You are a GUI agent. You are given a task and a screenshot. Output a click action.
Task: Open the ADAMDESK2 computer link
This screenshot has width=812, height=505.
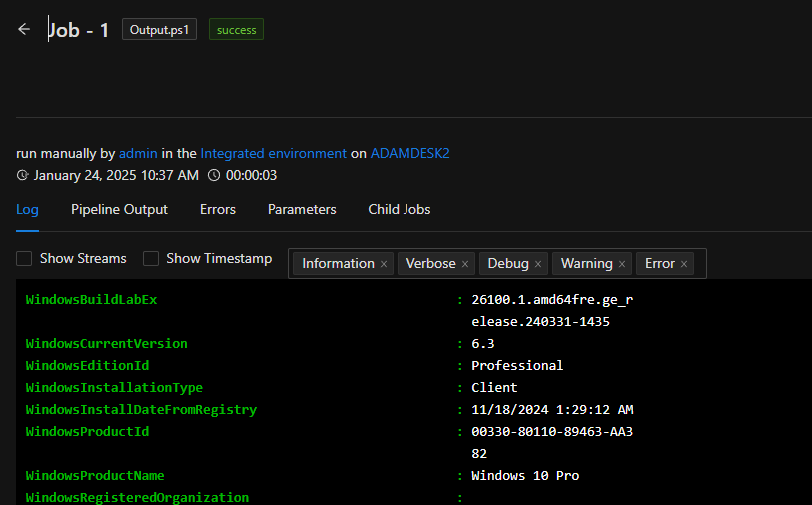click(409, 153)
